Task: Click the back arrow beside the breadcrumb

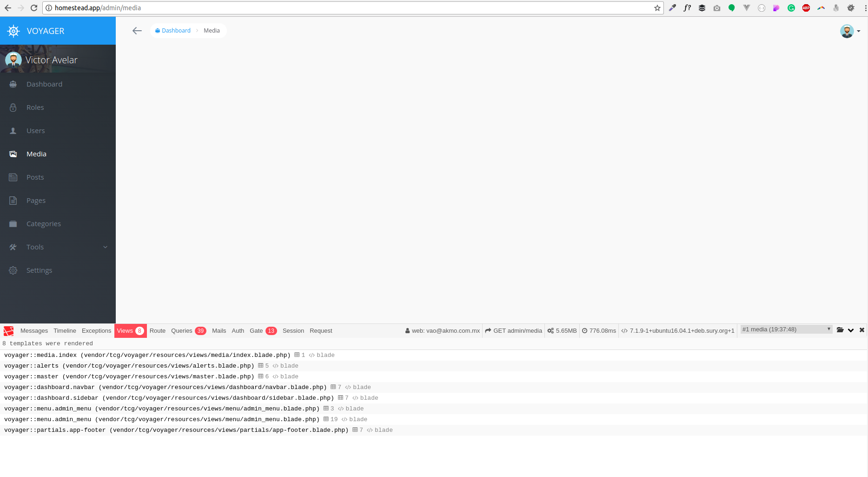Action: pos(137,31)
